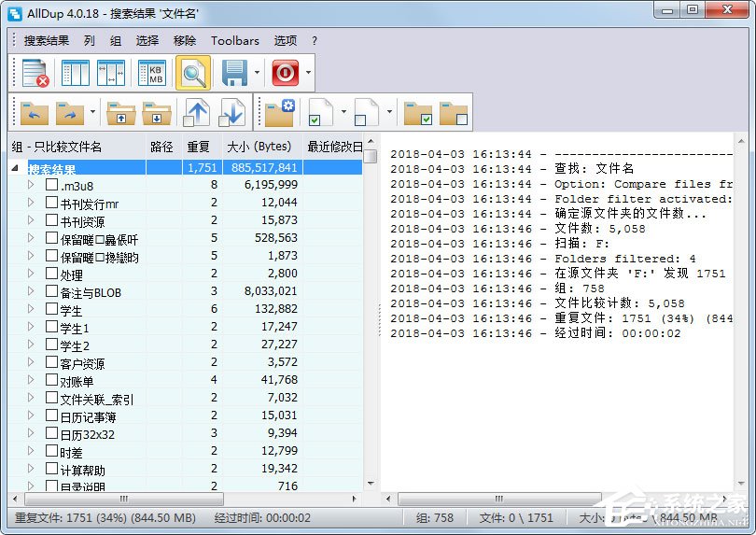Viewport: 756px width, 535px height.
Task: Tick the checkbox for .m3u8 group
Action: point(52,185)
